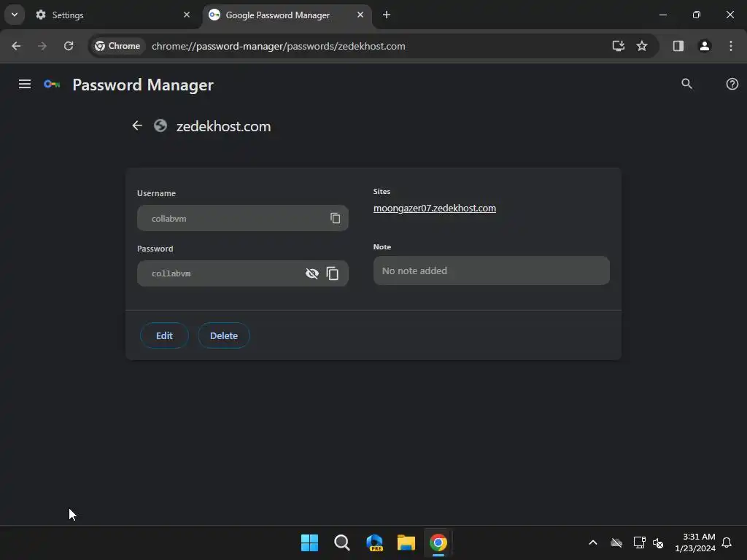Screen dimensions: 747x560
Task: Open File Explorer from taskbar
Action: (x=406, y=542)
